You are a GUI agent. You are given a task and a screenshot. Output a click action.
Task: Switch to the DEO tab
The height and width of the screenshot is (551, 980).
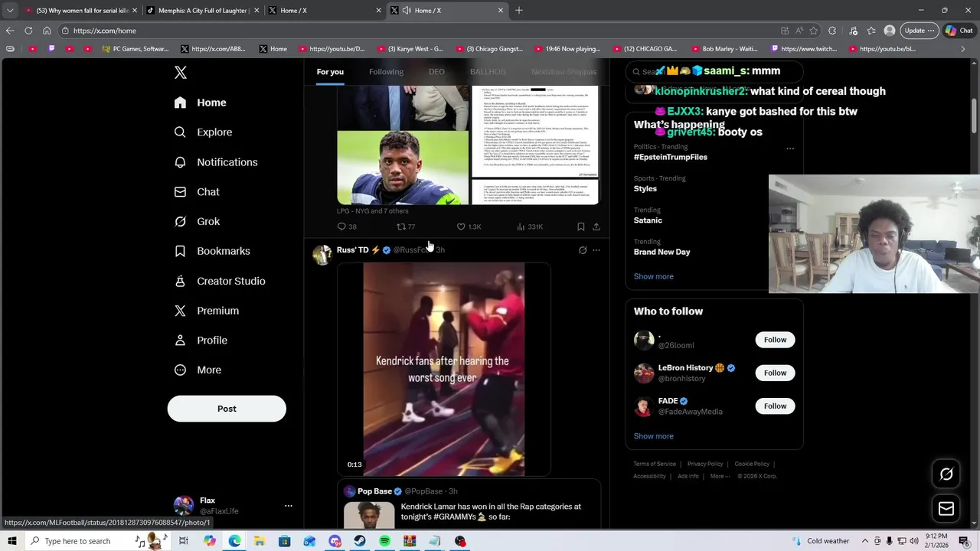pyautogui.click(x=436, y=72)
